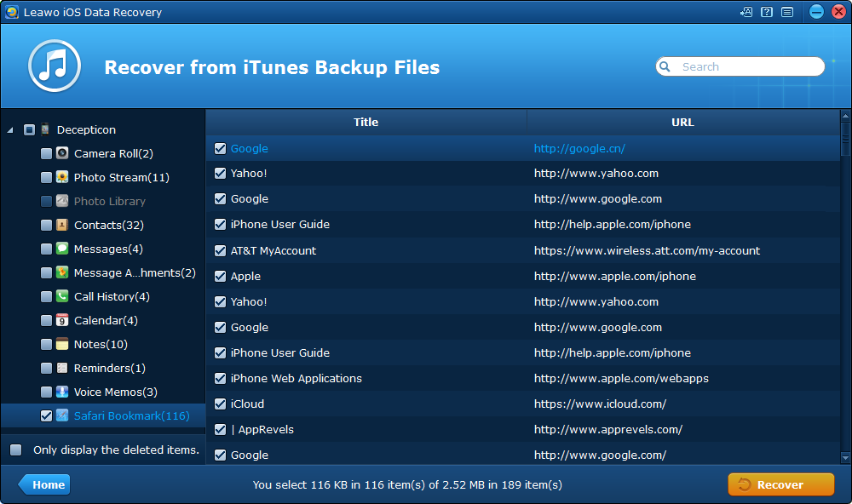Click the Call History phone icon

[x=62, y=296]
